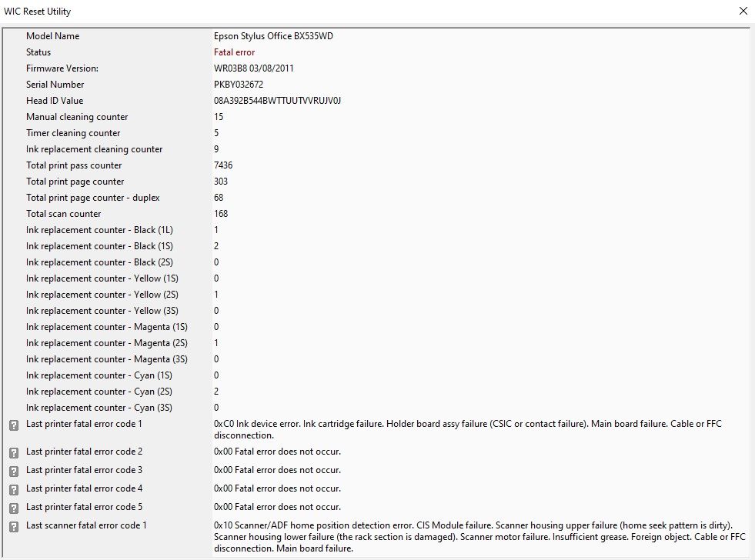Click the 0x00 value for printer error code 2

pos(277,452)
